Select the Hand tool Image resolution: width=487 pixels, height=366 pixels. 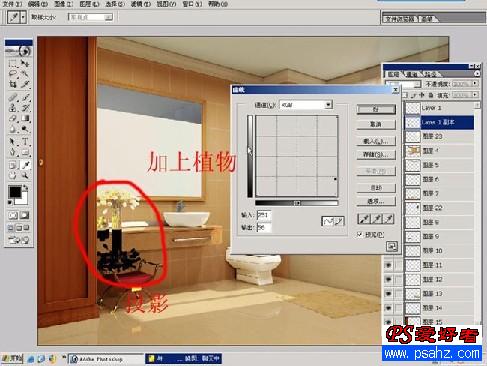pyautogui.click(x=13, y=175)
